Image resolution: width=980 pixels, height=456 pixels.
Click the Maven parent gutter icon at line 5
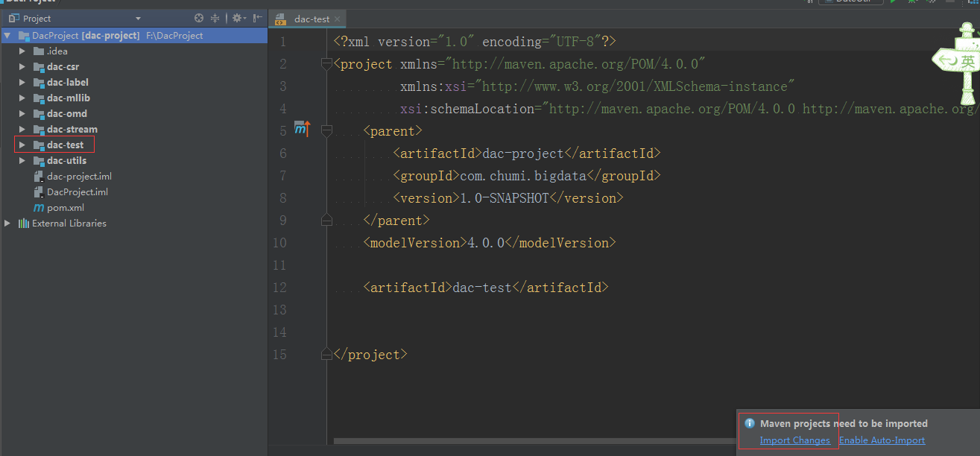[x=301, y=129]
